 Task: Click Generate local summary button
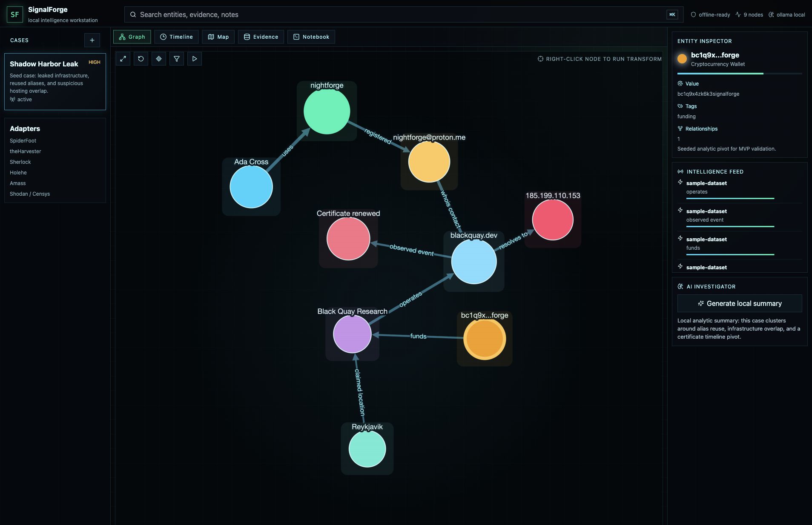[740, 303]
